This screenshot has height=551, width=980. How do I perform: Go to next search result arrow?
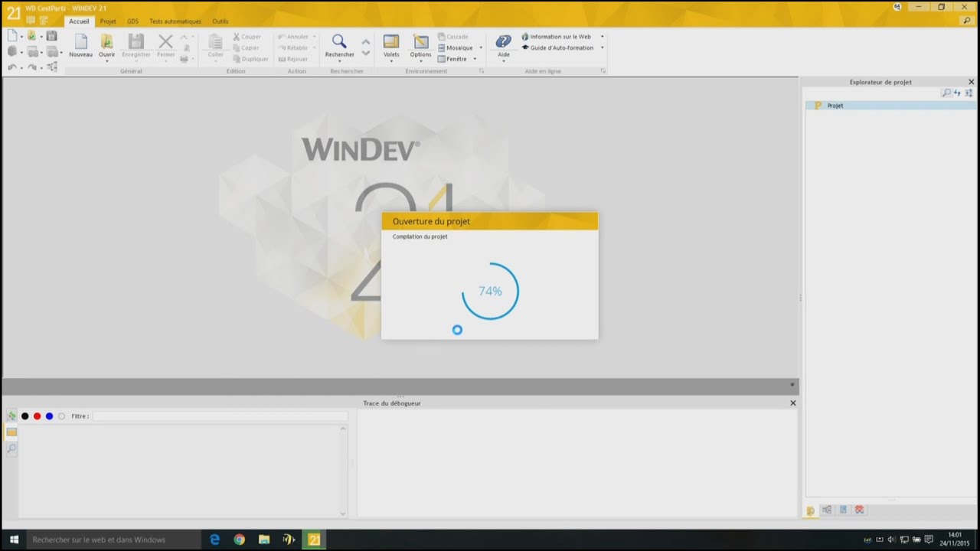366,53
